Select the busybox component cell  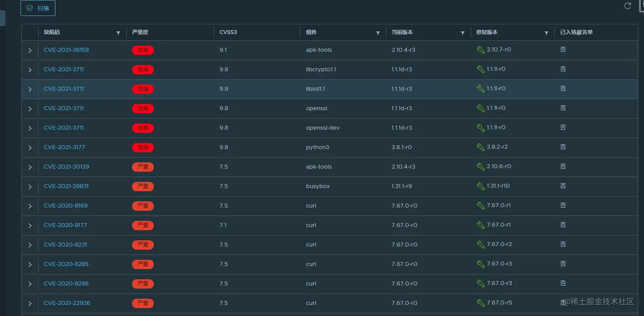click(x=318, y=186)
